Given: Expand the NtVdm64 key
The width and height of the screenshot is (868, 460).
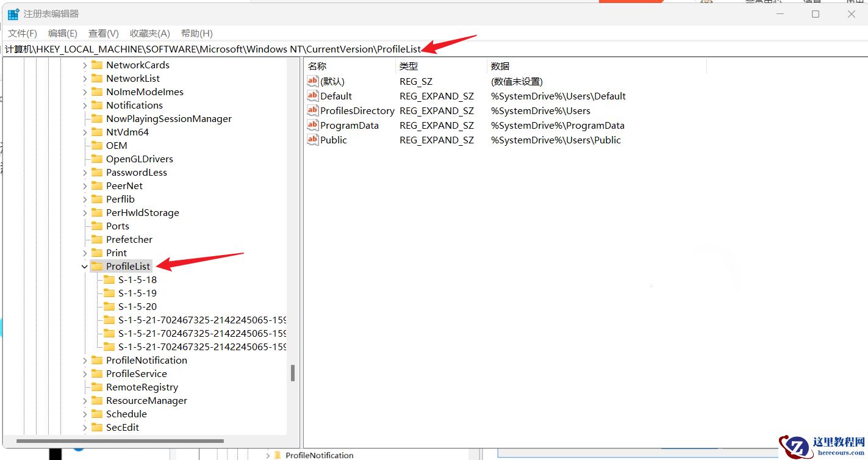Looking at the screenshot, I should [x=84, y=132].
